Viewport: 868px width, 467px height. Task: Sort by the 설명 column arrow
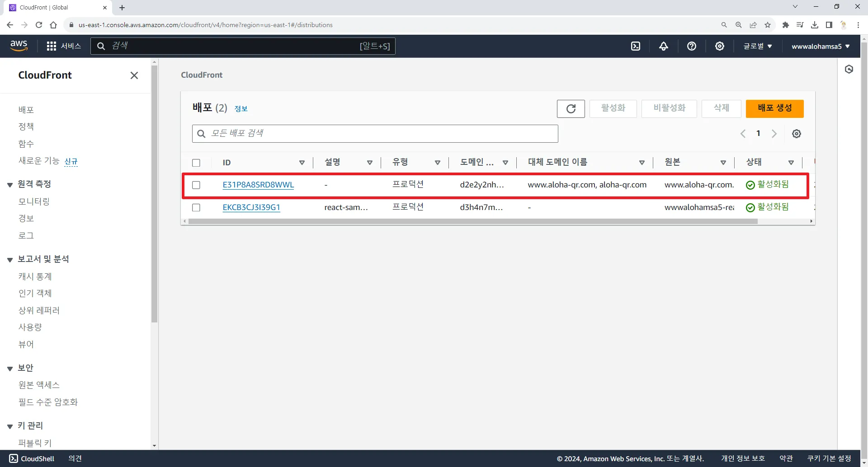[370, 163]
